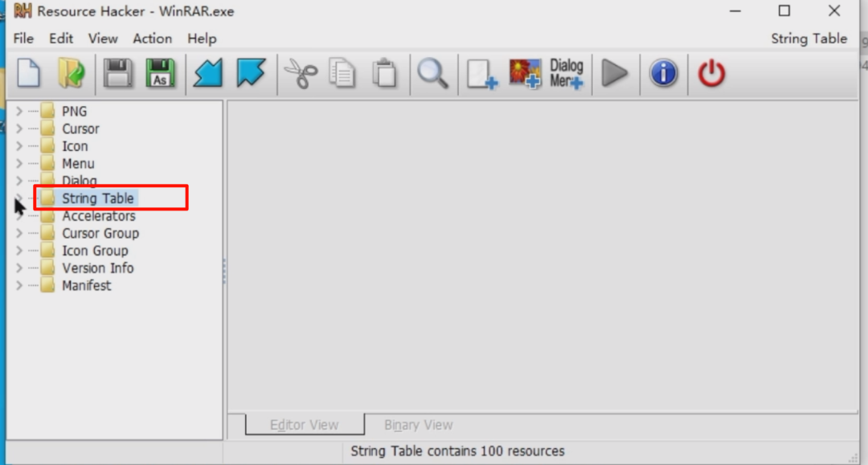Click the blue arrow pointing down-left
This screenshot has width=868, height=465.
pos(207,73)
